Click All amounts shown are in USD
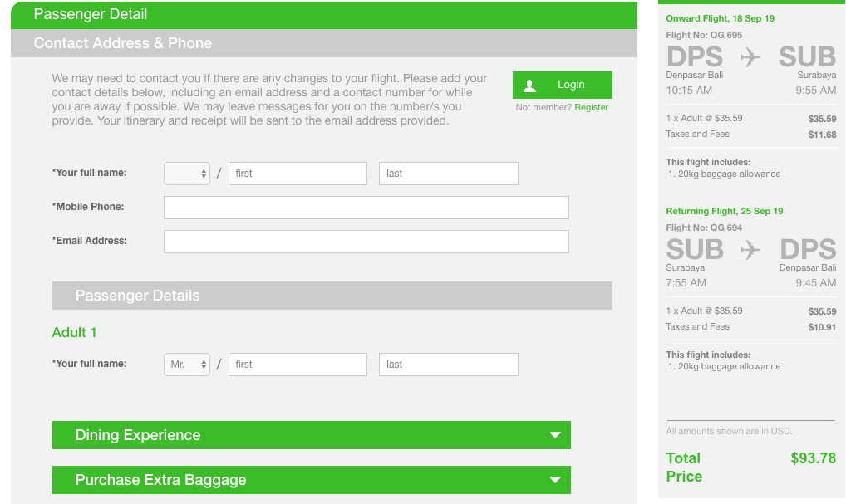The width and height of the screenshot is (846, 504). pyautogui.click(x=729, y=431)
